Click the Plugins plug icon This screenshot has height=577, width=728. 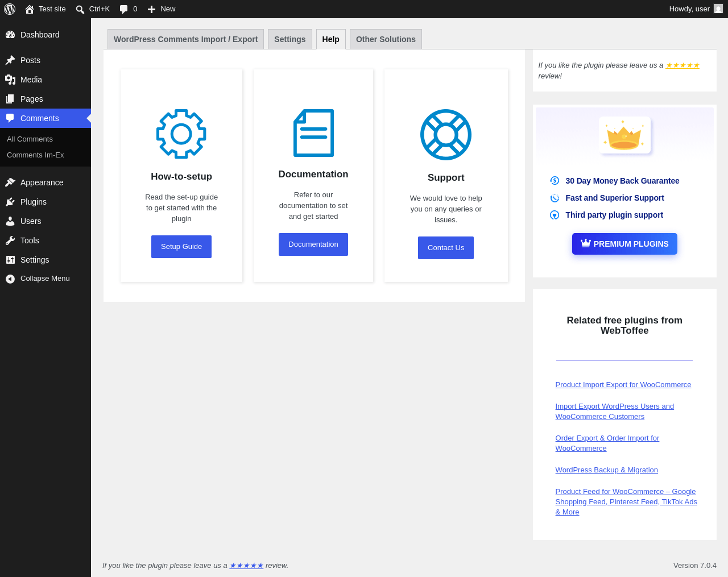[10, 202]
